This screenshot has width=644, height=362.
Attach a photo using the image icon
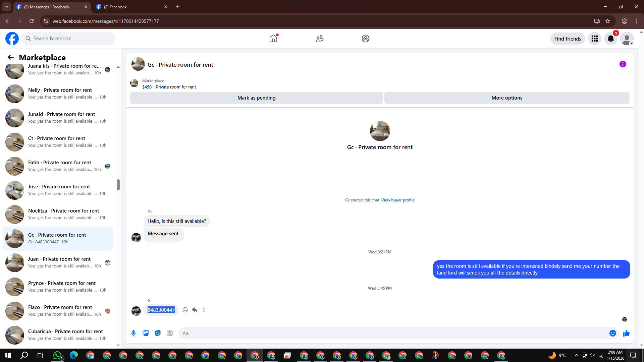tap(146, 333)
